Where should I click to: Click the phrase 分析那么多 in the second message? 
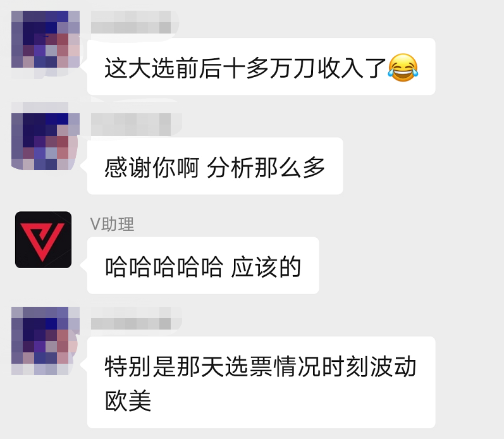[x=266, y=168]
